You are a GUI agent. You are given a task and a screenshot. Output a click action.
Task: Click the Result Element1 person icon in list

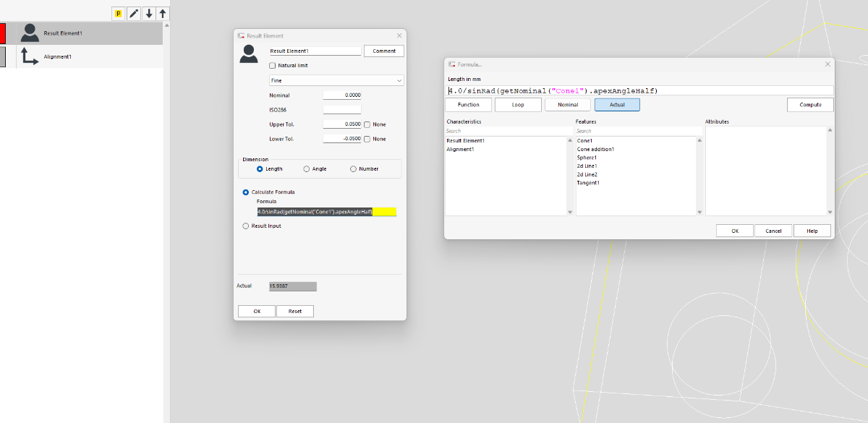(x=30, y=33)
